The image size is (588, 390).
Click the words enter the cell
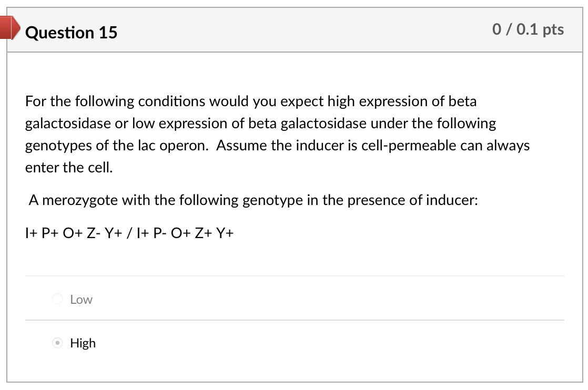click(x=69, y=168)
